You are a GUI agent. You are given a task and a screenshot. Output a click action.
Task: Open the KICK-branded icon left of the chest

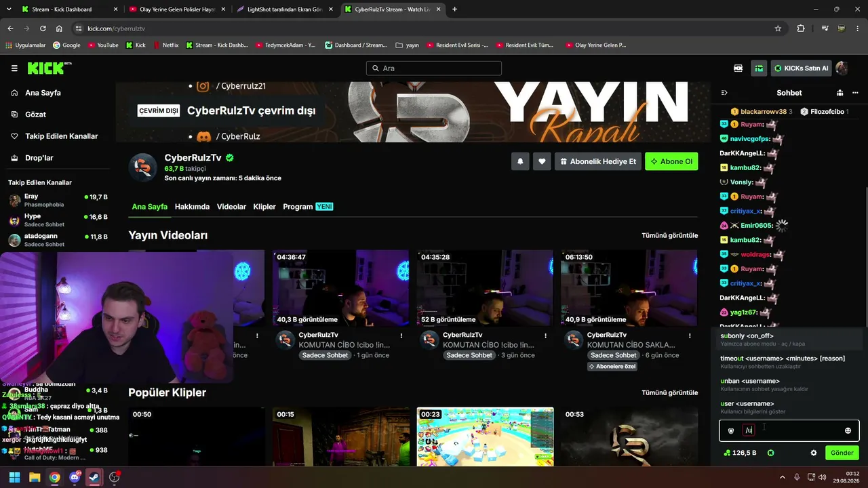(x=738, y=68)
